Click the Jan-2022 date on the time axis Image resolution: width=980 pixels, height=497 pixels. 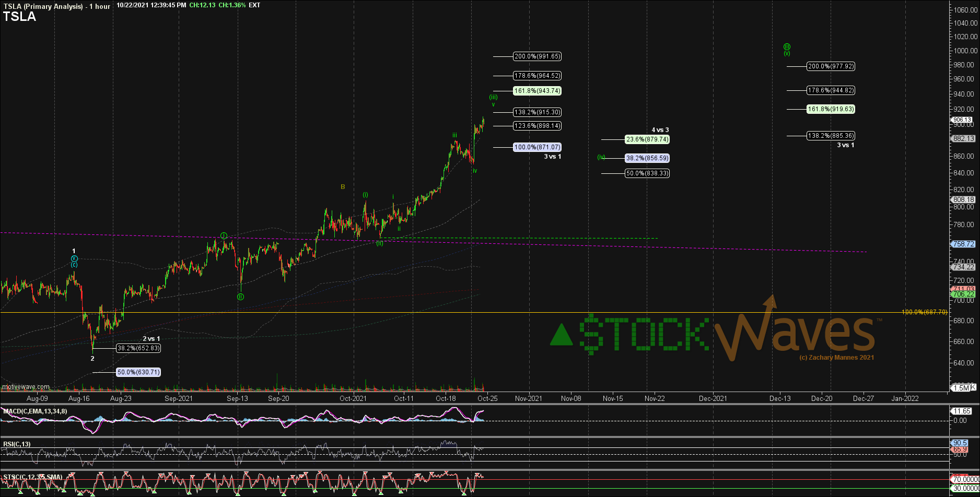(905, 398)
